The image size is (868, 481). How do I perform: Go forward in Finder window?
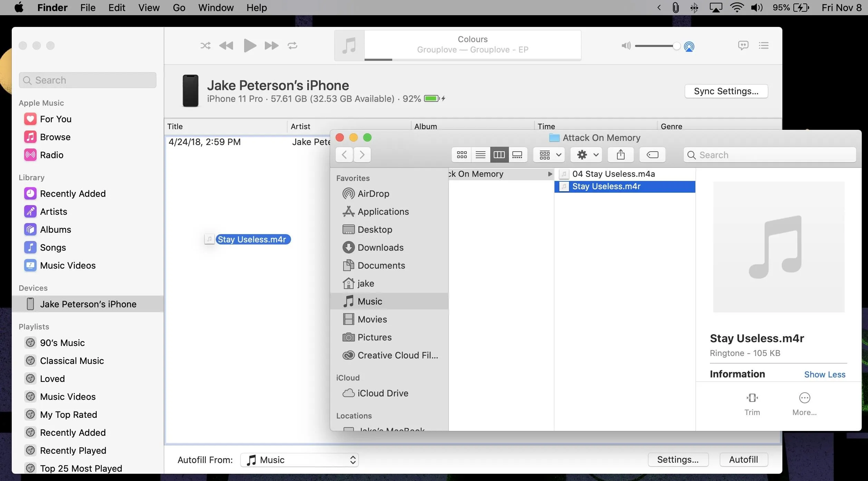(x=362, y=155)
